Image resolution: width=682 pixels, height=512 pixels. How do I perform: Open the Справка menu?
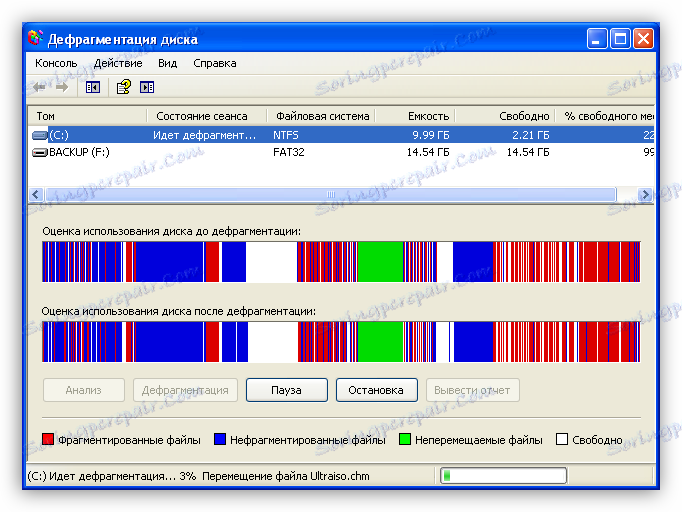[x=215, y=64]
